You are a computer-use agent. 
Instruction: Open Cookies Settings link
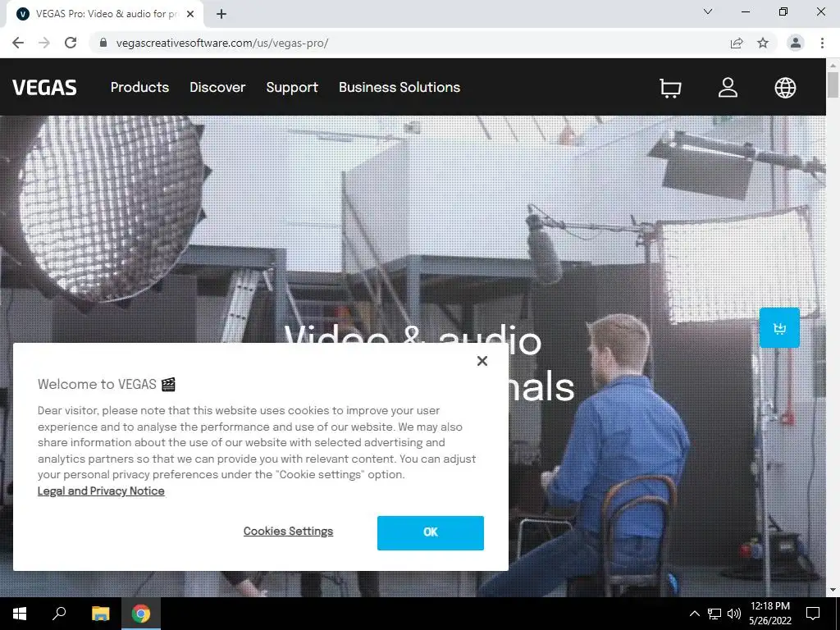coord(288,531)
